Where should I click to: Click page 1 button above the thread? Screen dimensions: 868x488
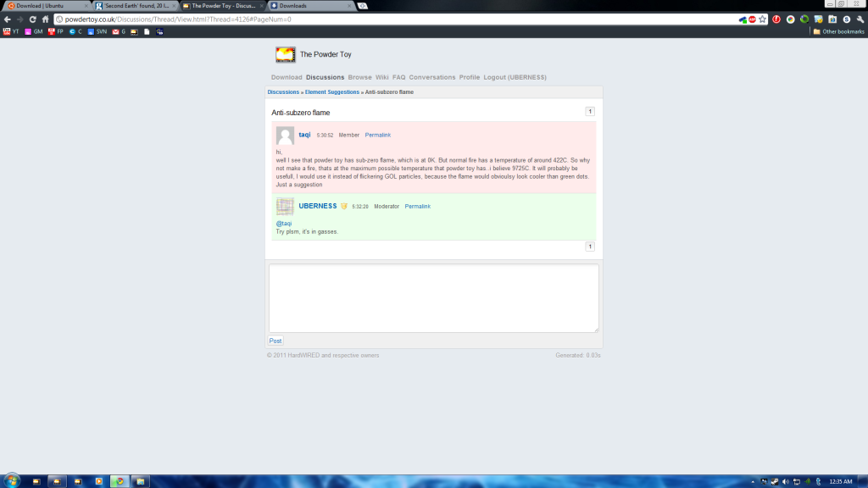coord(590,111)
